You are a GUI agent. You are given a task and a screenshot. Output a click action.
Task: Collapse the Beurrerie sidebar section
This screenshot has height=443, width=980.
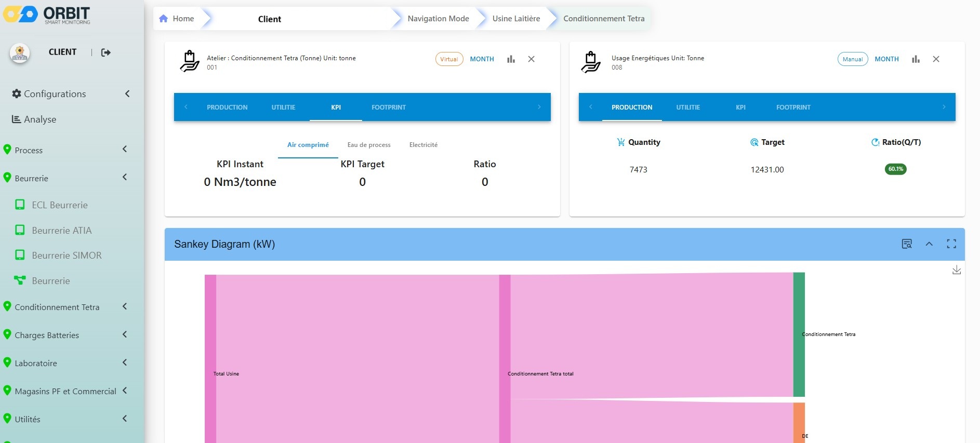point(125,178)
